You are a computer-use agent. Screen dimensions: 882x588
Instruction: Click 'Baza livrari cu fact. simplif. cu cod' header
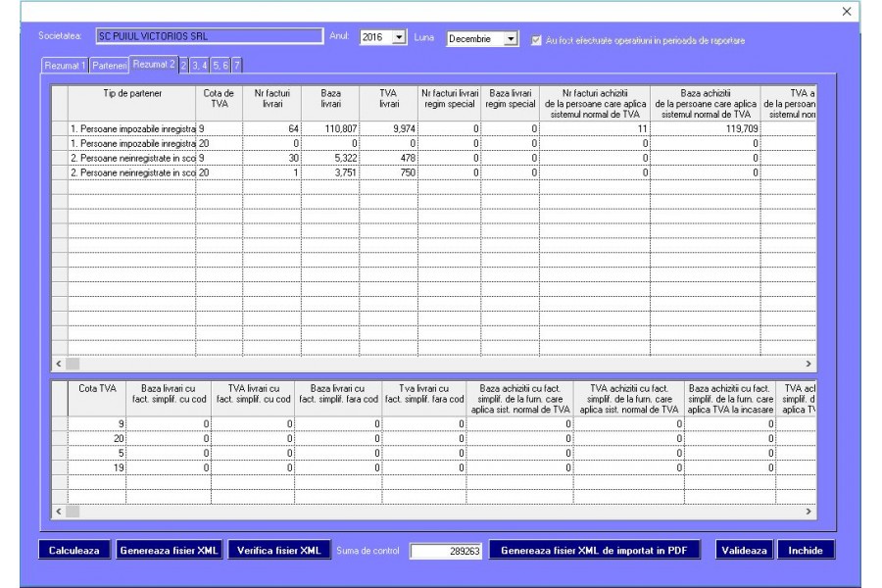click(169, 399)
